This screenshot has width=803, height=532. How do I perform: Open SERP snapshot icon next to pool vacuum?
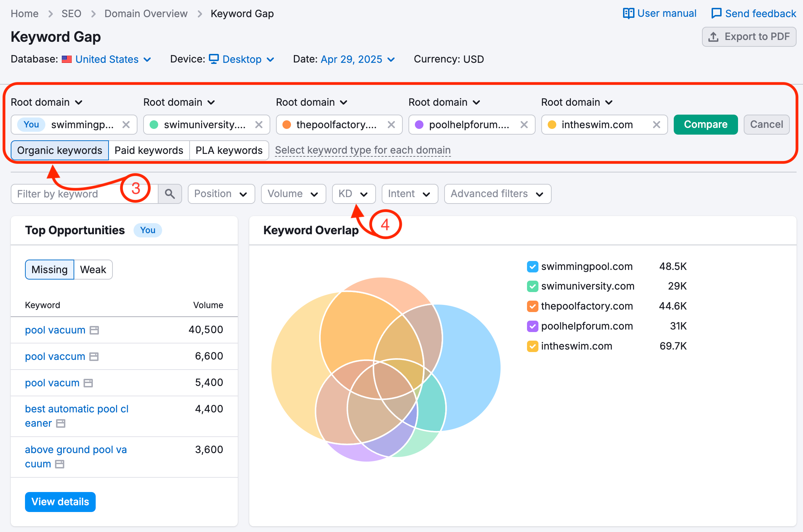click(x=94, y=330)
